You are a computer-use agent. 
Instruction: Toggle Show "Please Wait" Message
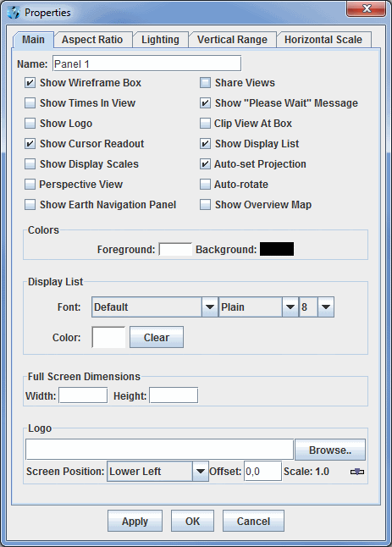click(205, 103)
